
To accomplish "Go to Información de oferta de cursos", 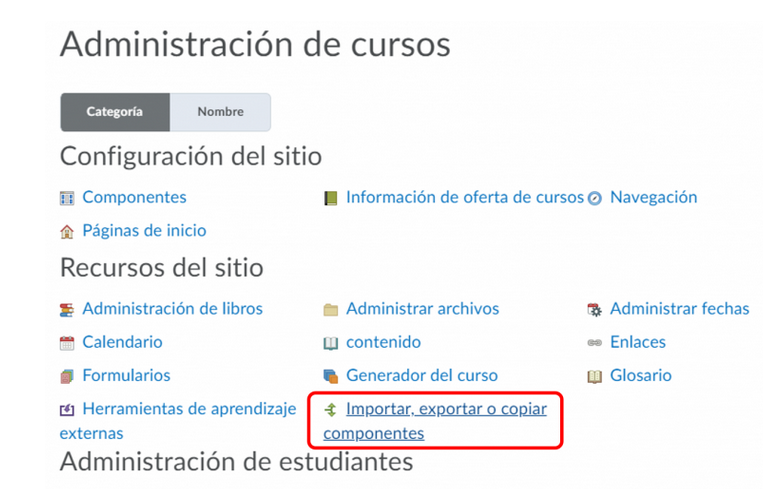I will click(x=464, y=197).
